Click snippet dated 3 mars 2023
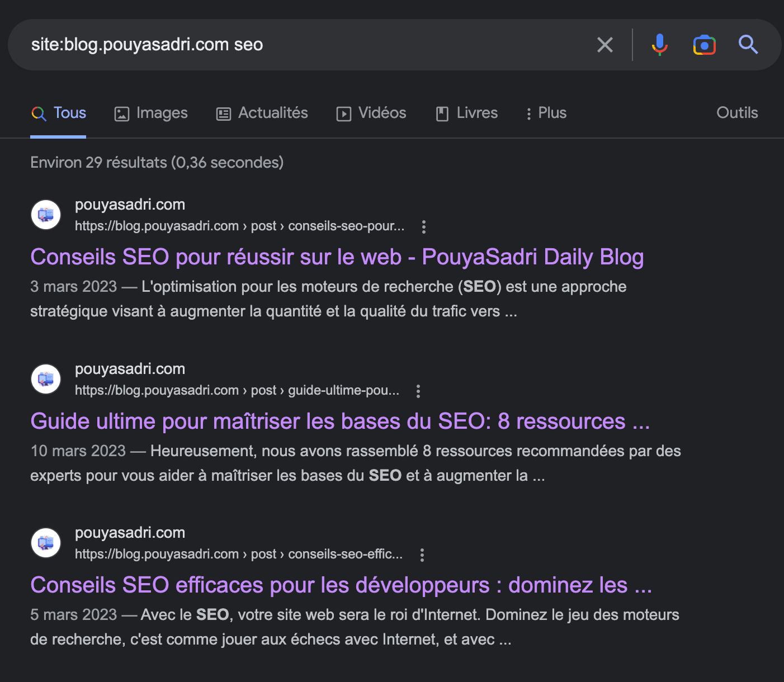 coord(328,299)
